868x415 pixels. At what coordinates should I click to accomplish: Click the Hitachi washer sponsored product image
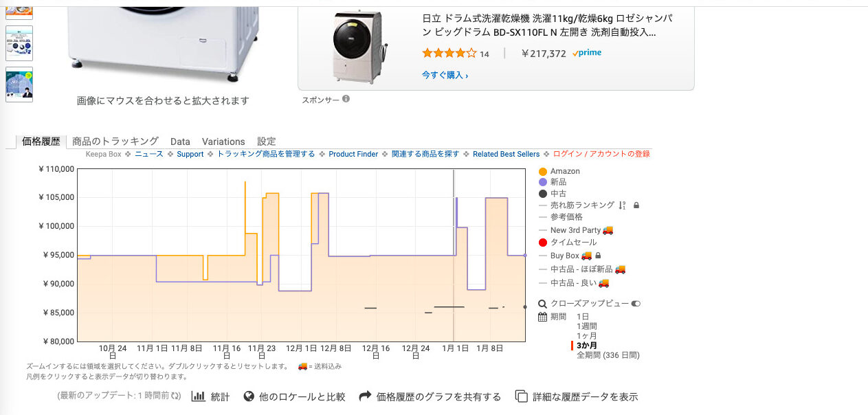tap(360, 46)
